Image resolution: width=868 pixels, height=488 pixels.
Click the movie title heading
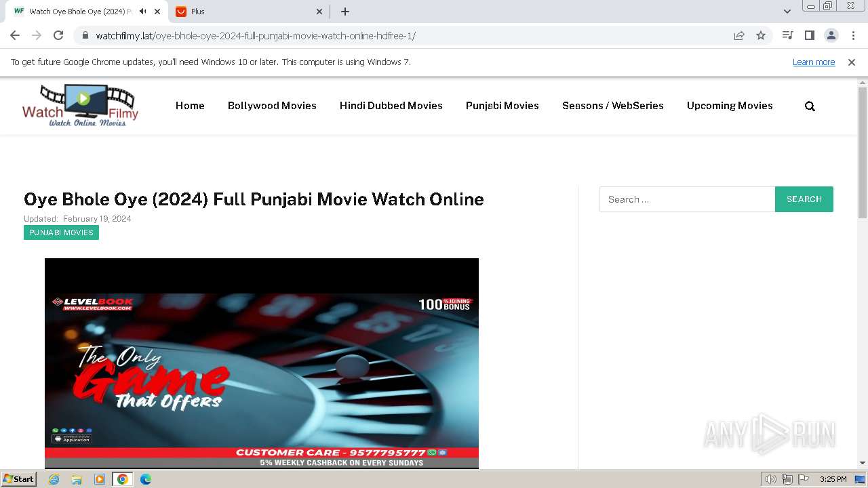click(x=254, y=199)
